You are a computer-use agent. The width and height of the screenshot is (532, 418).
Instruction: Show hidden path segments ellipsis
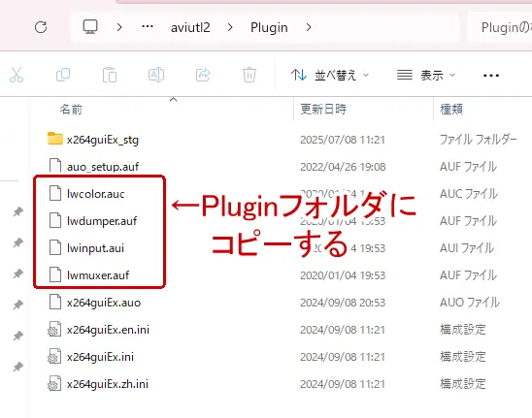click(x=148, y=26)
